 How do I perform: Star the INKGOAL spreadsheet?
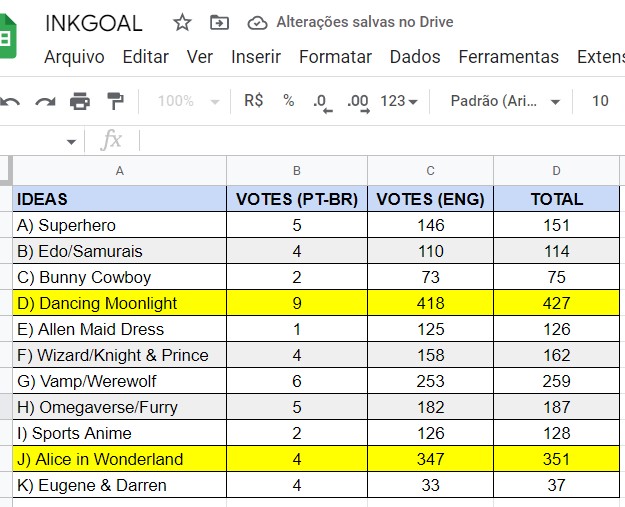pyautogui.click(x=182, y=22)
